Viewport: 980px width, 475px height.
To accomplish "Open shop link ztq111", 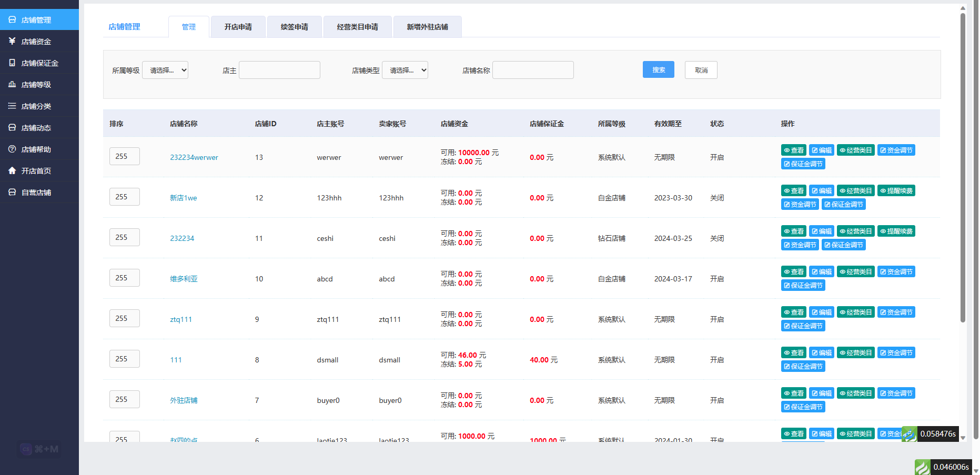I will click(181, 319).
